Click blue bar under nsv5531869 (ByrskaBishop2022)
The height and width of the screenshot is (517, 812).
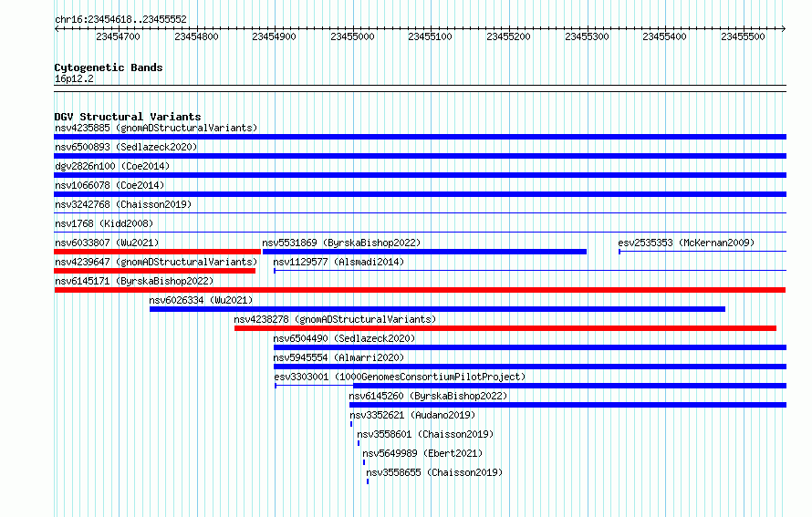[x=424, y=252]
